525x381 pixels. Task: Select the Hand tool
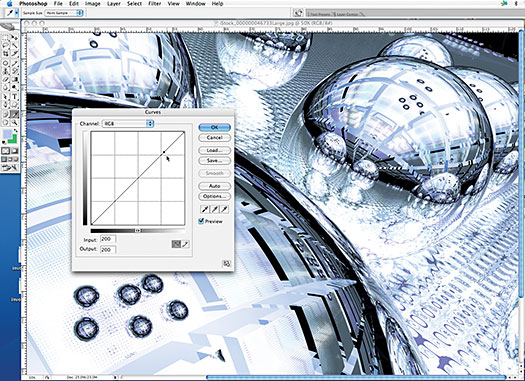[5, 123]
